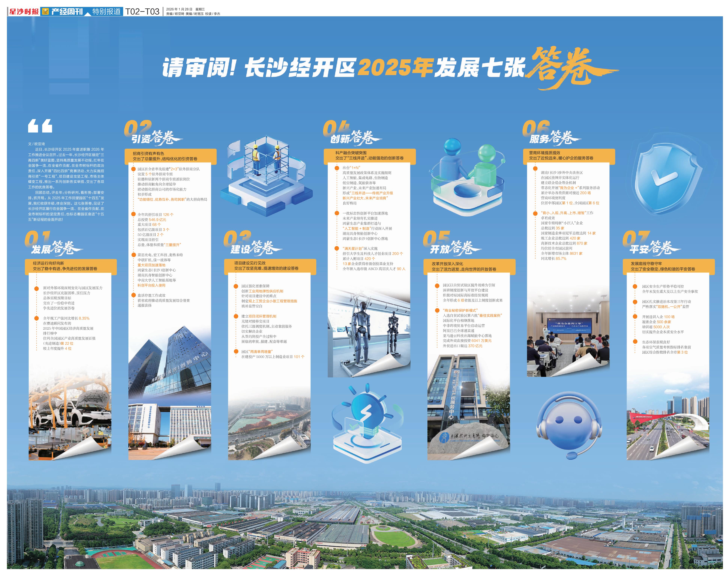Viewport: 728px width, 576px height.
Task: Click the yellow 产经周刊 logo icon
Action: coord(45,11)
